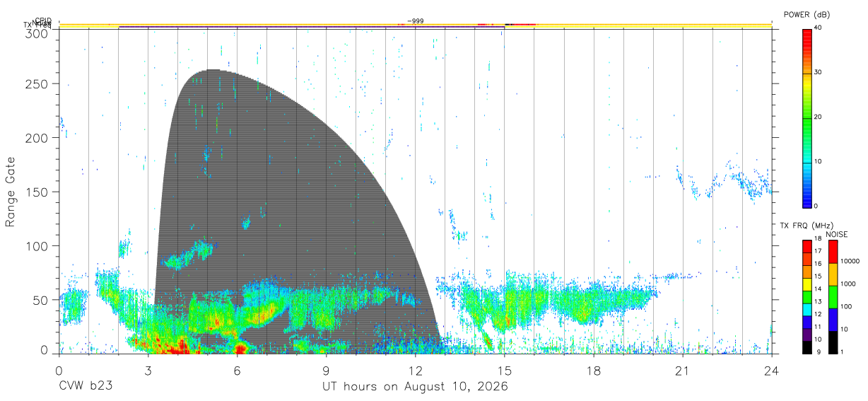This screenshot has height=401, width=868.
Task: Click the 'CVW b23' radar beam label
Action: [x=86, y=387]
